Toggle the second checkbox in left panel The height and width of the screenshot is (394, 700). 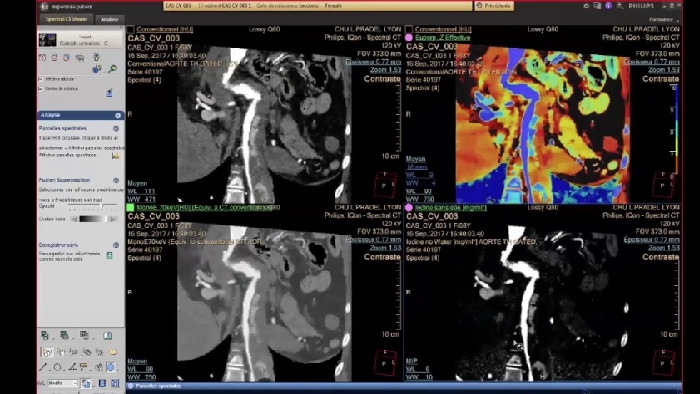click(41, 89)
